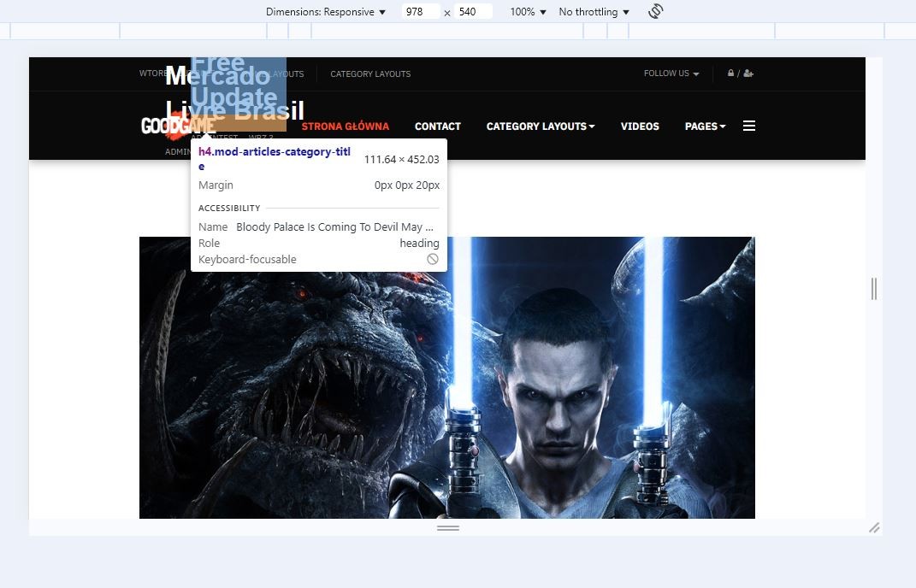Expand Category Layouts in main navigation
This screenshot has width=916, height=588.
541,126
